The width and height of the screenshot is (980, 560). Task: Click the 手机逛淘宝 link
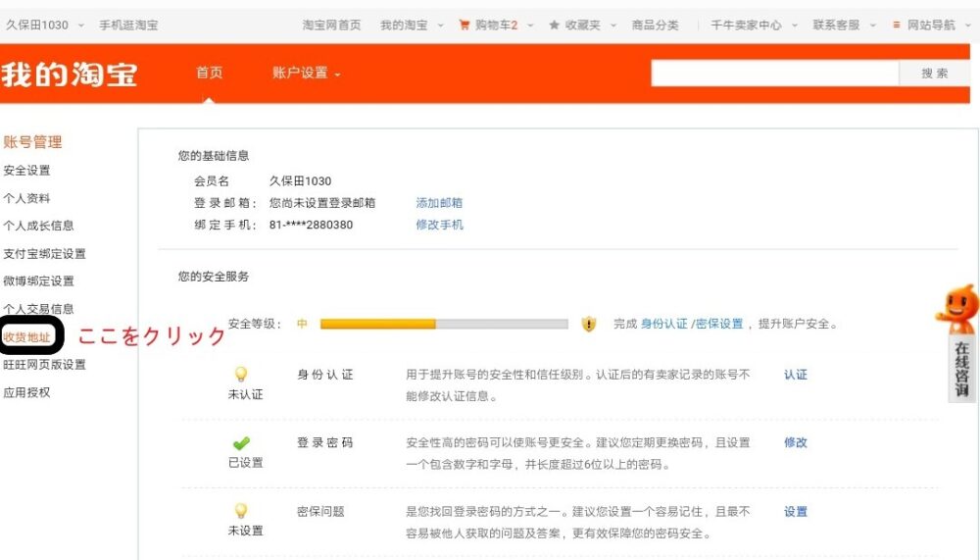pos(128,25)
